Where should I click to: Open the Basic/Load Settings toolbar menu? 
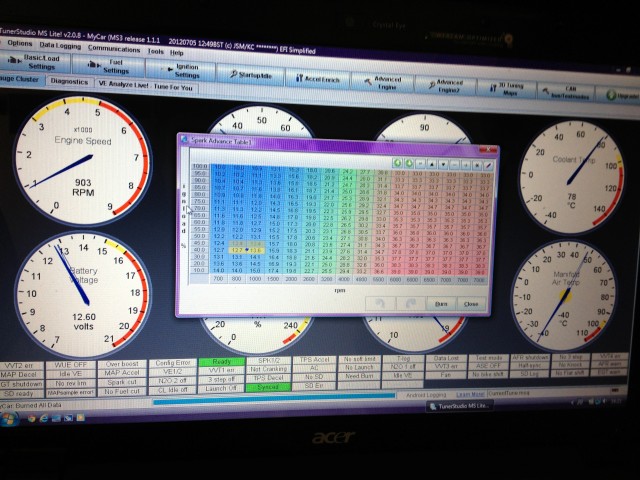36,62
